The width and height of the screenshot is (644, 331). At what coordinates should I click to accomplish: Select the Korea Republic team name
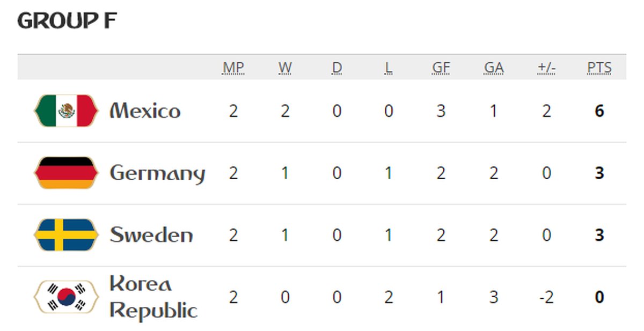coord(153,297)
